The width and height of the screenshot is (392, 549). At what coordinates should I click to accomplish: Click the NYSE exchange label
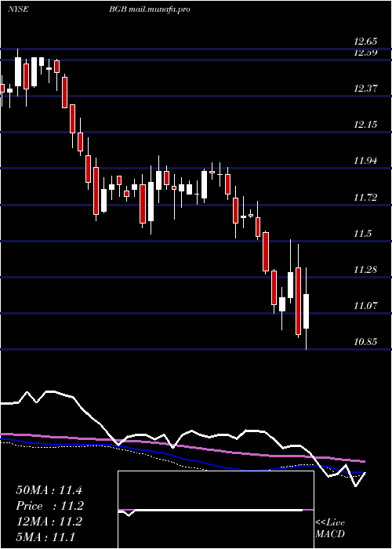(18, 9)
